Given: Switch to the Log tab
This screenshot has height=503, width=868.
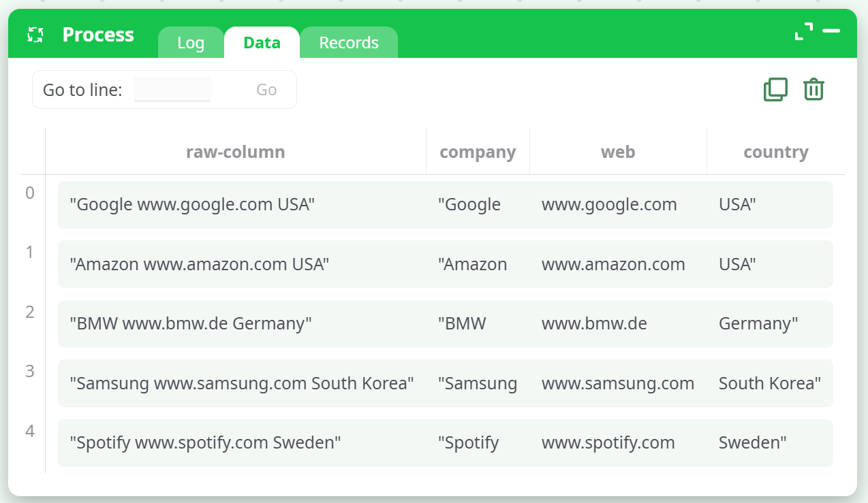Looking at the screenshot, I should click(x=191, y=43).
